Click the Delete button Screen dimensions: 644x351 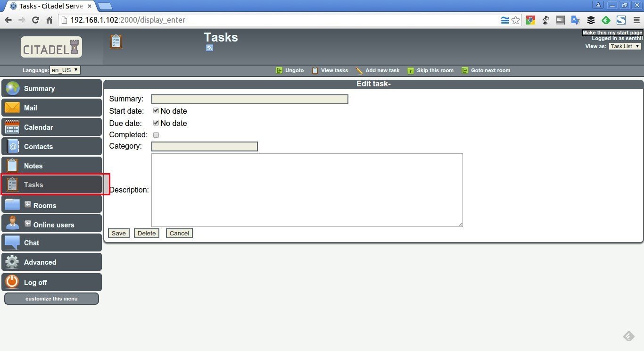click(x=147, y=233)
